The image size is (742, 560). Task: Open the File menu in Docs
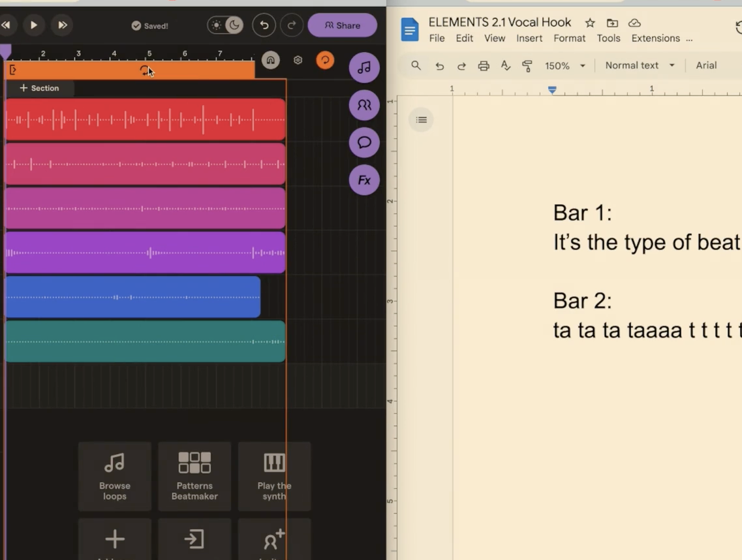coord(437,39)
